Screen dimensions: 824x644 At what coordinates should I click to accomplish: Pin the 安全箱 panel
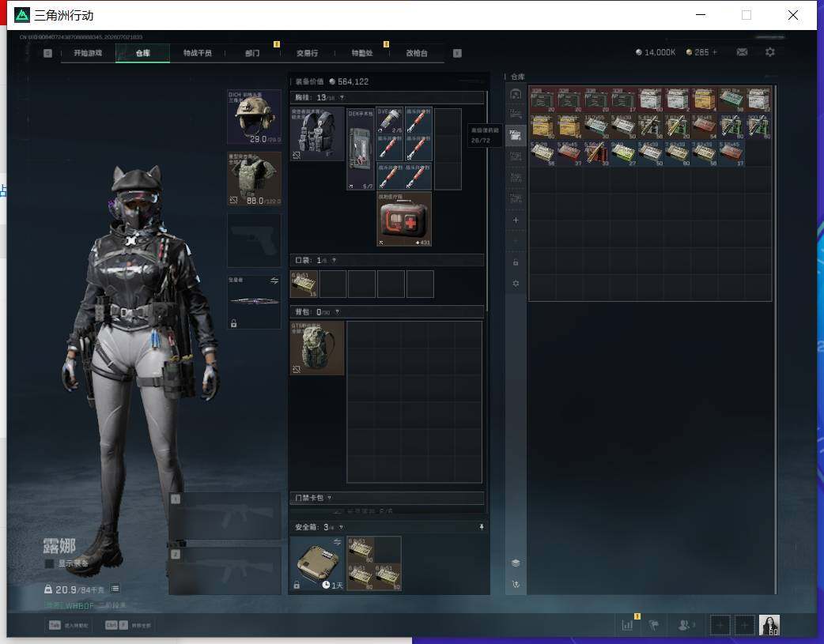click(x=482, y=527)
